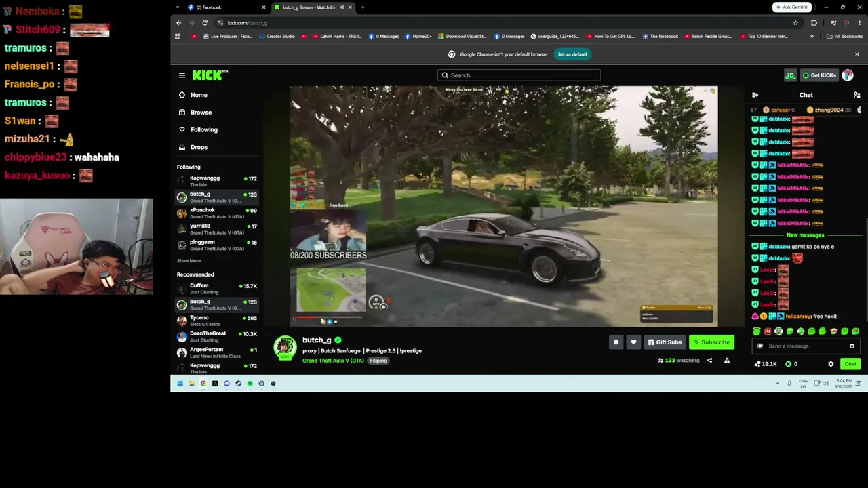Screen dimensions: 868x488
Task: Open chat users list icon
Action: pos(856,95)
